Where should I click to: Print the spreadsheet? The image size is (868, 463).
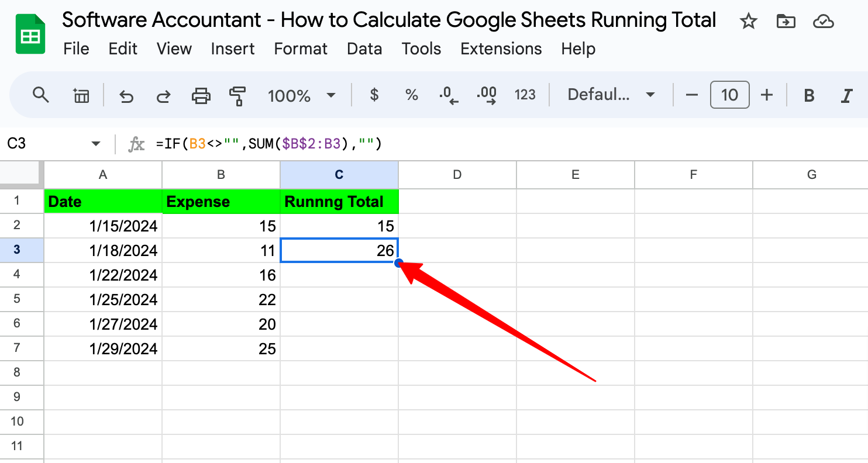click(x=201, y=95)
